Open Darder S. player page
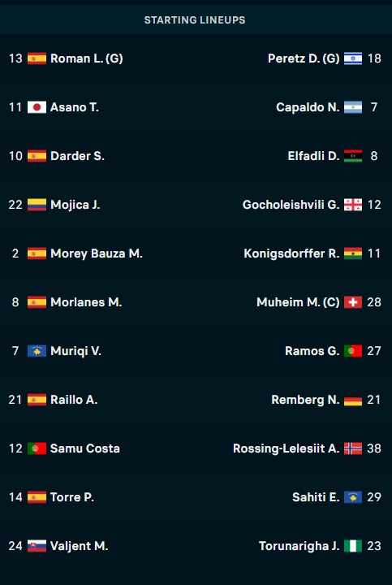Image resolution: width=392 pixels, height=585 pixels. 77,156
